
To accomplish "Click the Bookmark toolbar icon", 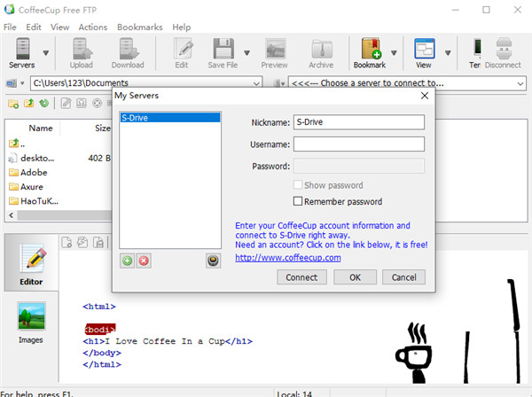I will pyautogui.click(x=370, y=52).
